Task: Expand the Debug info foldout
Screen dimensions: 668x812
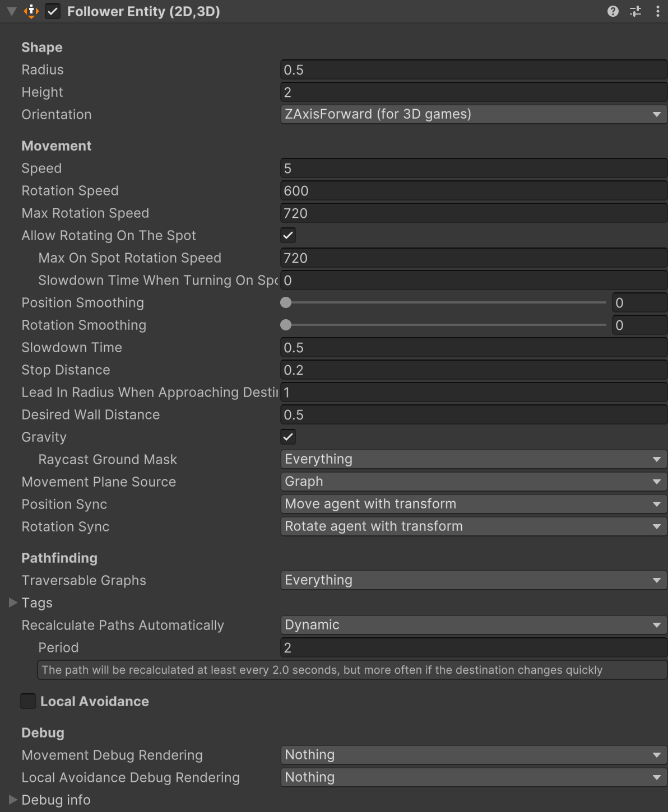Action: click(x=13, y=800)
